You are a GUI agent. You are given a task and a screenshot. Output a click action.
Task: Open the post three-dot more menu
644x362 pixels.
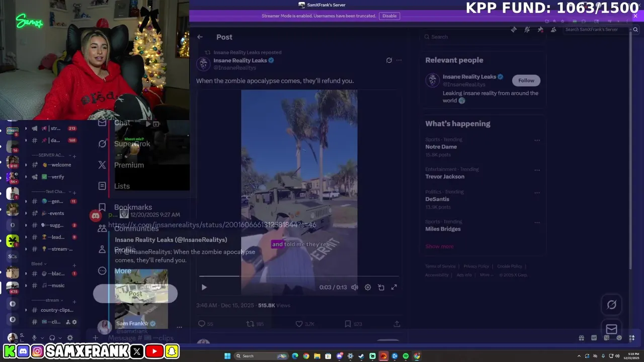[x=399, y=60]
